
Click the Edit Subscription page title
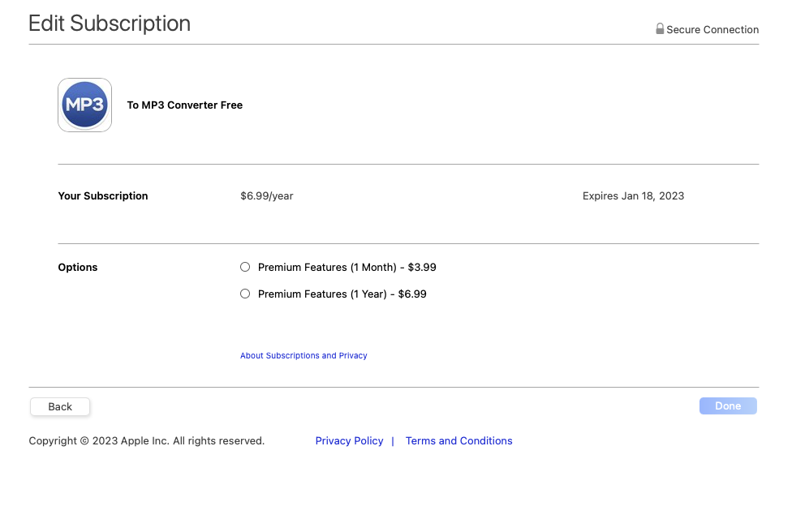[110, 24]
